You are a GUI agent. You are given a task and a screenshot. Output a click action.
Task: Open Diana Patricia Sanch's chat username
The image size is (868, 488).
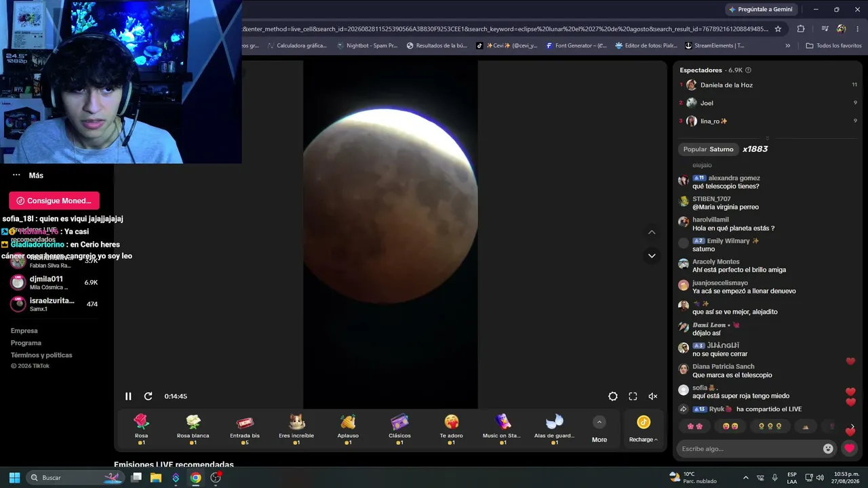click(724, 367)
